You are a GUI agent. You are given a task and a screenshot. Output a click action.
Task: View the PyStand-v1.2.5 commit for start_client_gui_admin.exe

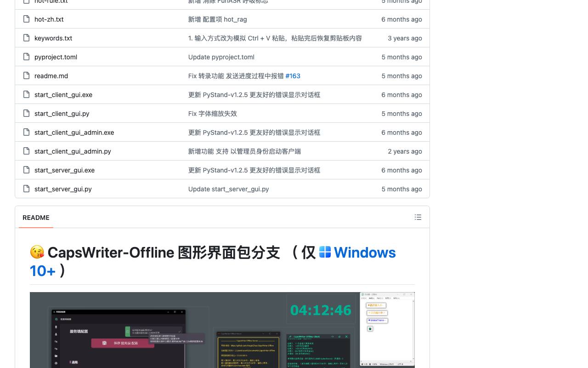pos(254,132)
